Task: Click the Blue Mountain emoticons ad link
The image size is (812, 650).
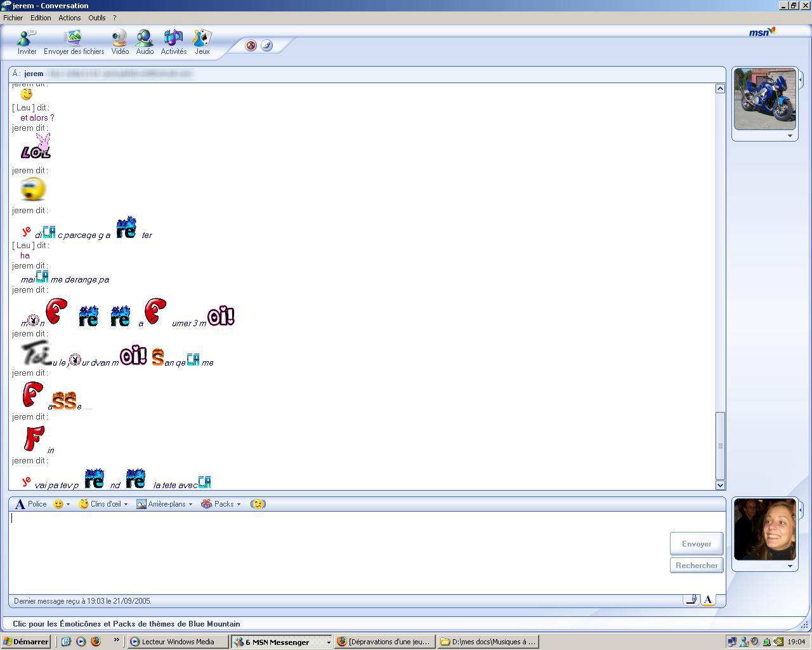Action: (126, 624)
